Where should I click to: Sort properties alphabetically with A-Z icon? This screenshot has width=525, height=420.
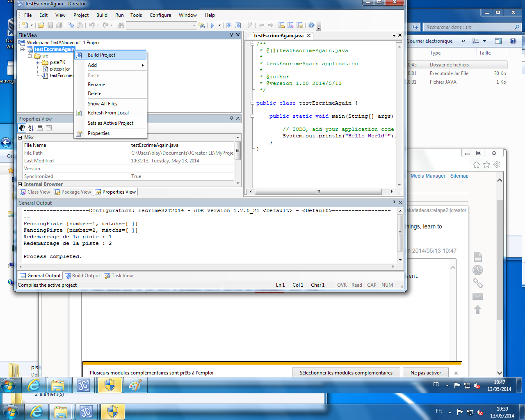point(31,128)
